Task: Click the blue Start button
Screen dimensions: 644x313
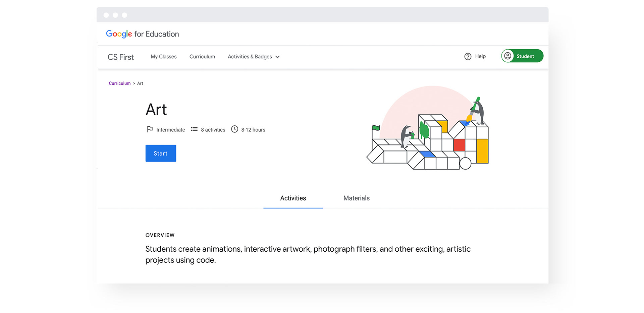Action: coord(161,153)
